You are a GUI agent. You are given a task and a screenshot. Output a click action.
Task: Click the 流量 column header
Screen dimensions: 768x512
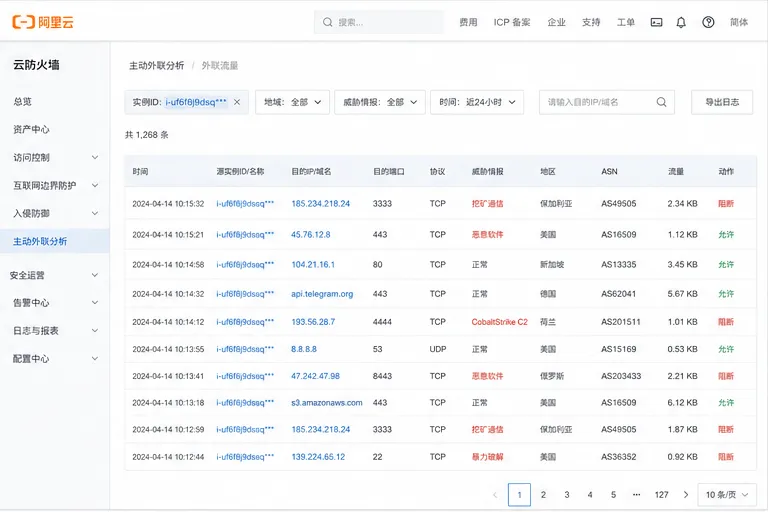click(x=676, y=171)
